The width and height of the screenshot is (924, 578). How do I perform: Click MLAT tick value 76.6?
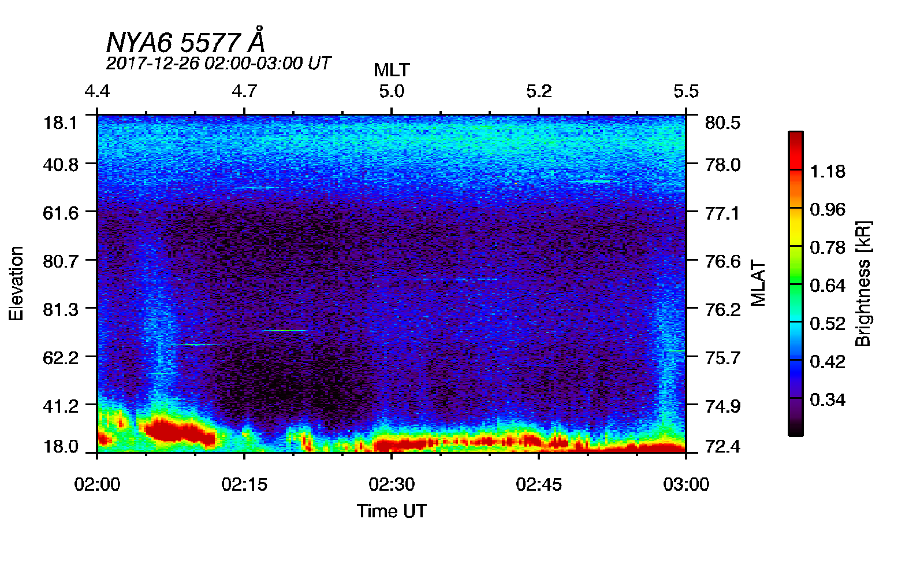722,261
